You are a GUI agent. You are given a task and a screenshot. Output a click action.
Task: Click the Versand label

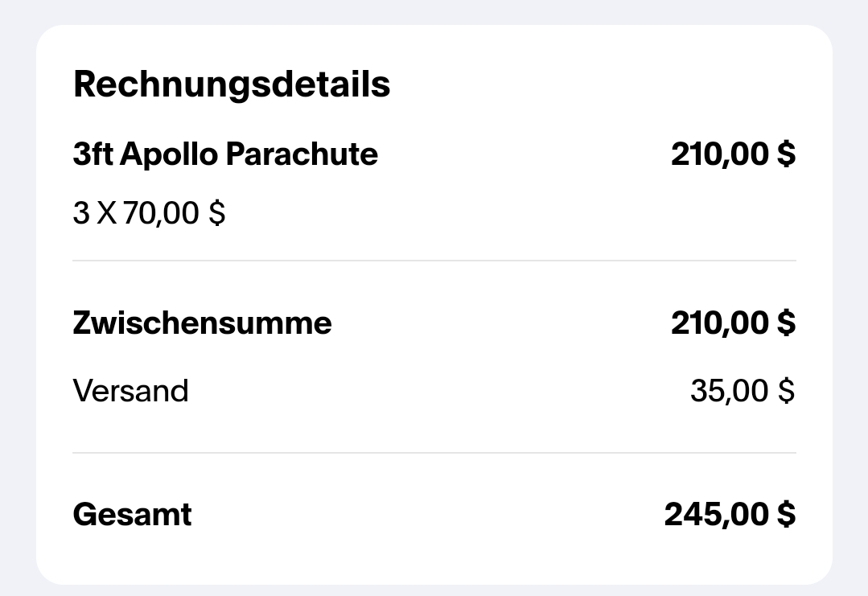point(130,391)
